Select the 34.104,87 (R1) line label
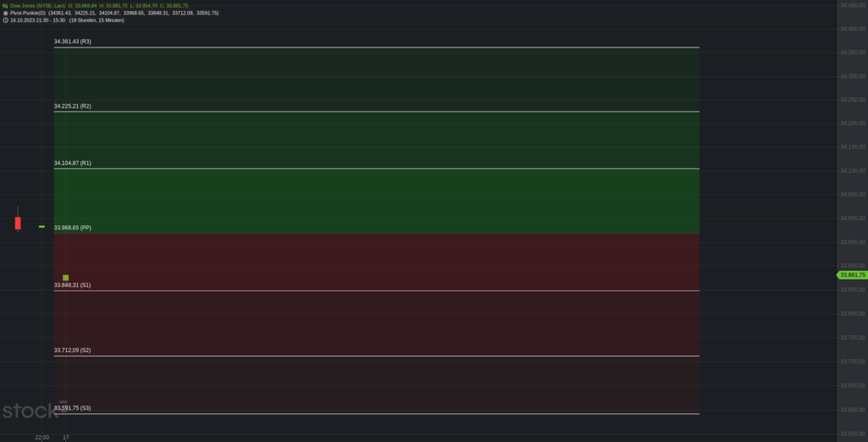The image size is (868, 442). click(x=73, y=163)
